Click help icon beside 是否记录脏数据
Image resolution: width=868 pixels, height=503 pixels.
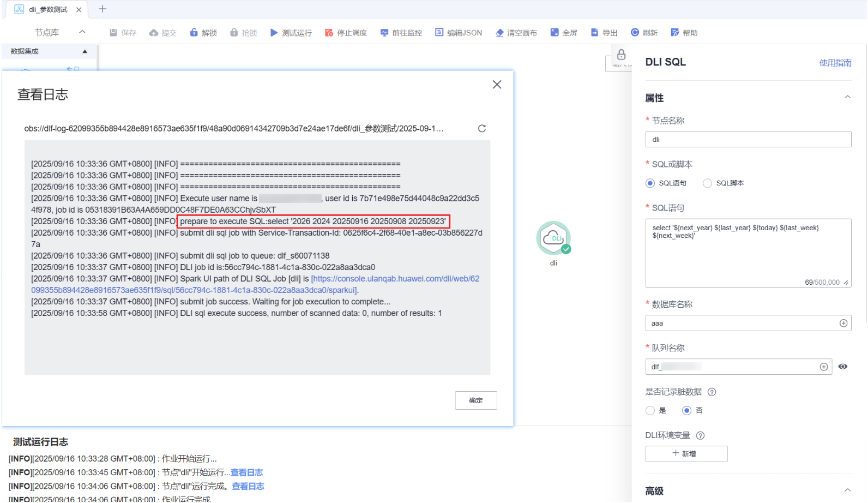pyautogui.click(x=712, y=392)
